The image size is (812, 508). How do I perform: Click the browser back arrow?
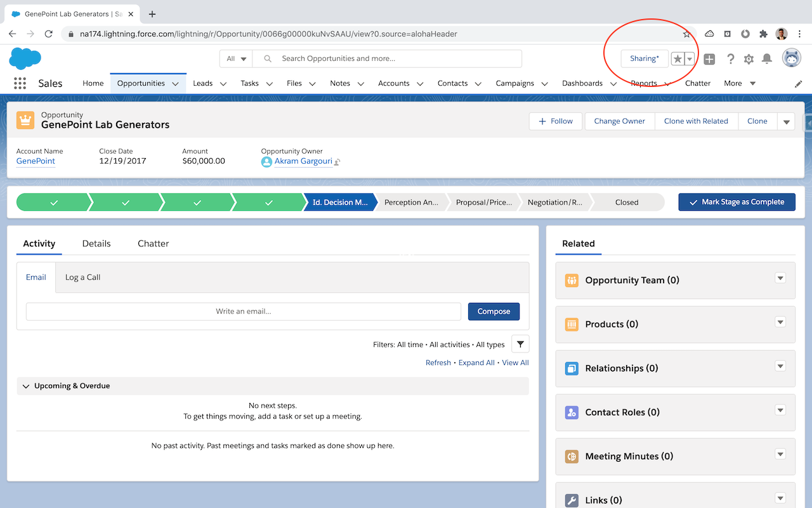tap(13, 34)
